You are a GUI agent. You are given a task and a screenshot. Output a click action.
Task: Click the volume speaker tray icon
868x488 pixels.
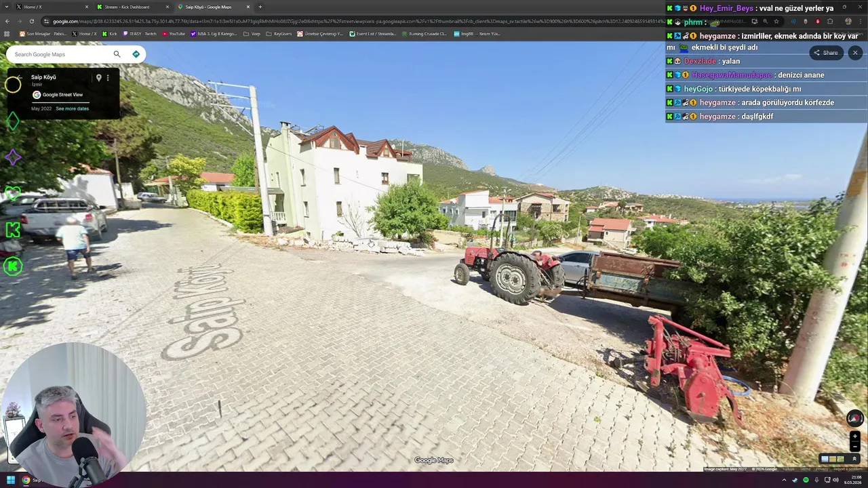(x=835, y=480)
